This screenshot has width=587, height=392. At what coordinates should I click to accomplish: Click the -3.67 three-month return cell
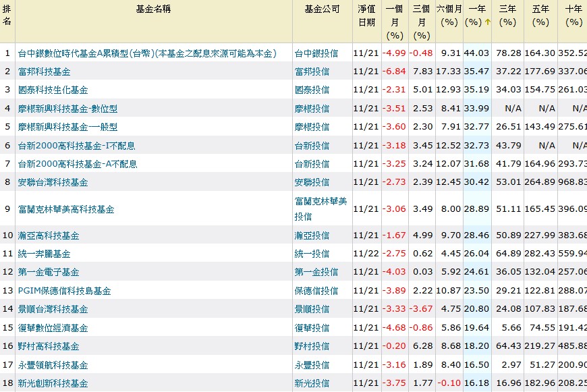pyautogui.click(x=421, y=309)
